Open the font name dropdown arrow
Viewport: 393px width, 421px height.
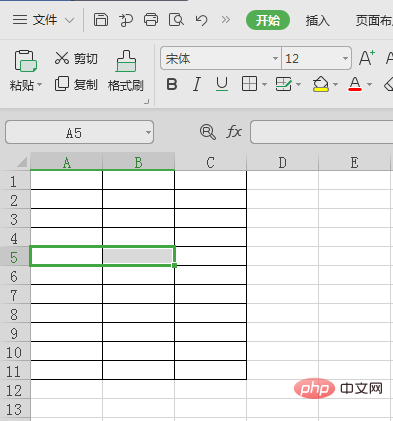275,59
